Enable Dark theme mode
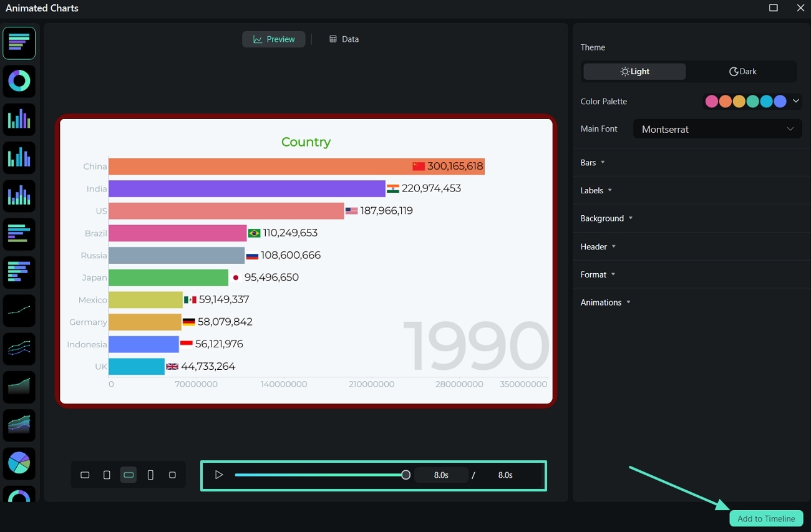This screenshot has width=811, height=532. coord(742,71)
